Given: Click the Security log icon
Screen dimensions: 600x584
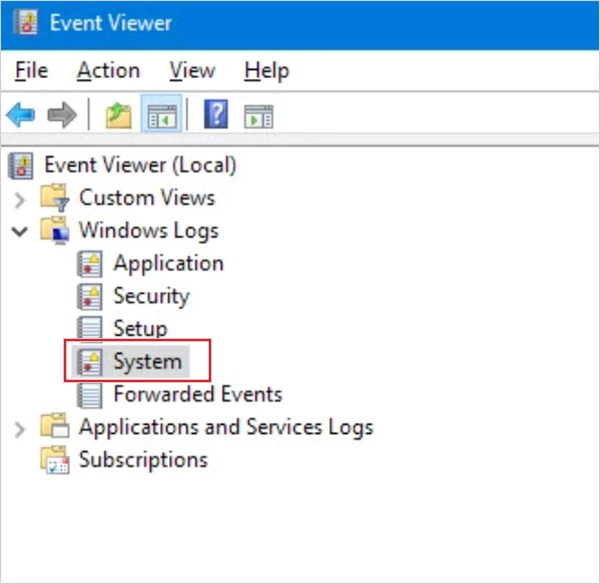Looking at the screenshot, I should (x=90, y=296).
